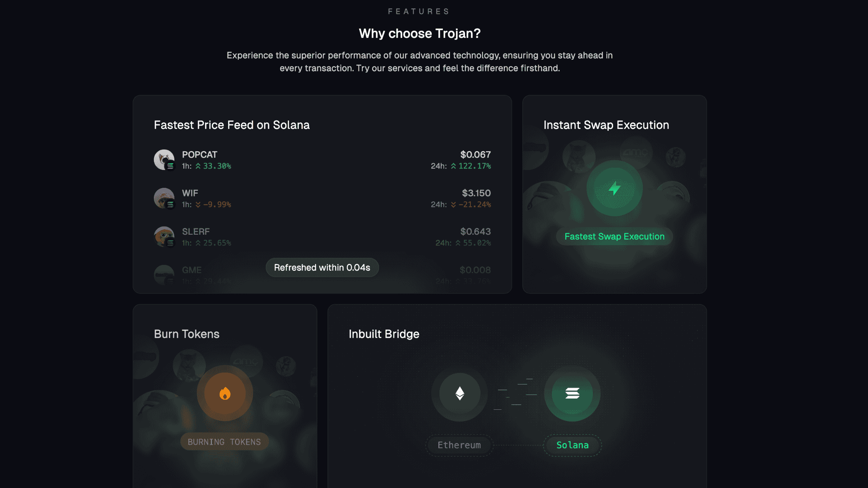The image size is (868, 488).
Task: Click the GME token avatar icon
Action: pos(164,275)
